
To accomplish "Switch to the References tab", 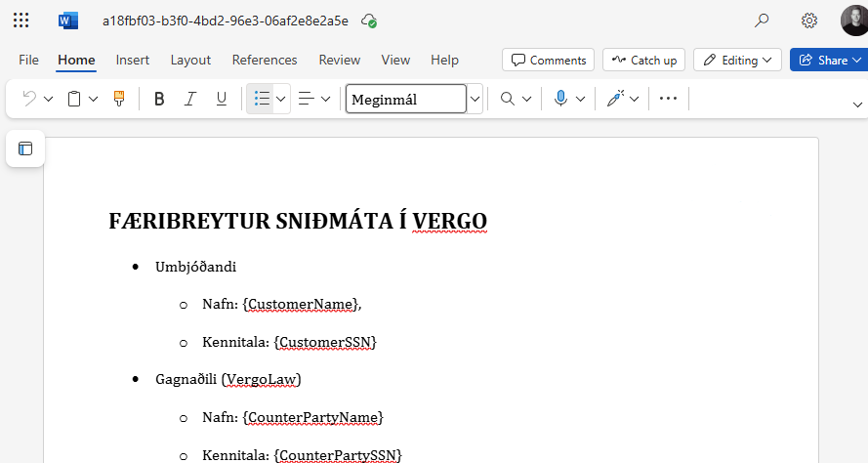I will (265, 60).
